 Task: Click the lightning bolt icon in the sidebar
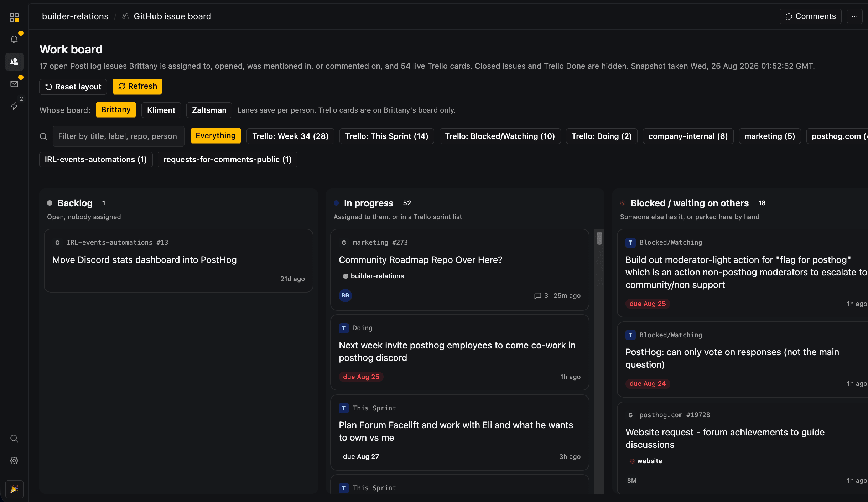14,106
